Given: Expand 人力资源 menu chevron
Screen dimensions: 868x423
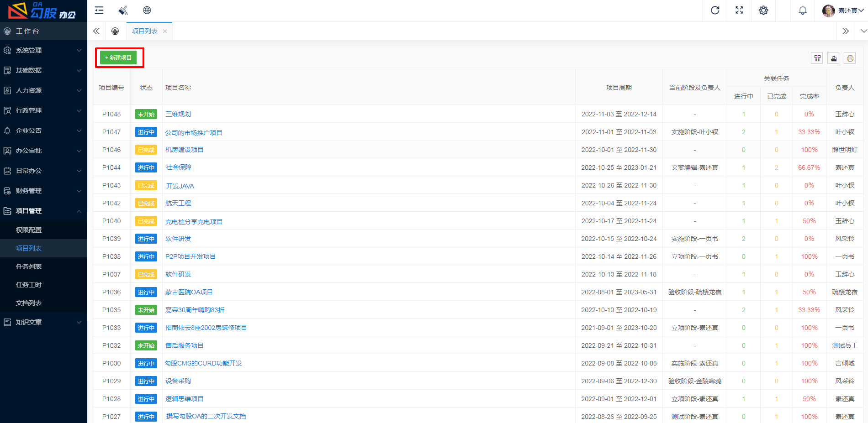Looking at the screenshot, I should pyautogui.click(x=79, y=90).
